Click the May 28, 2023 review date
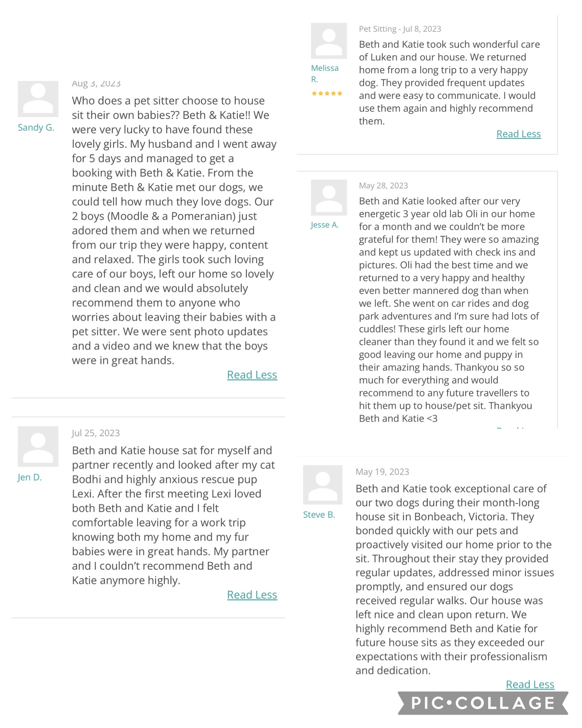This screenshot has width=582, height=728. pyautogui.click(x=383, y=186)
